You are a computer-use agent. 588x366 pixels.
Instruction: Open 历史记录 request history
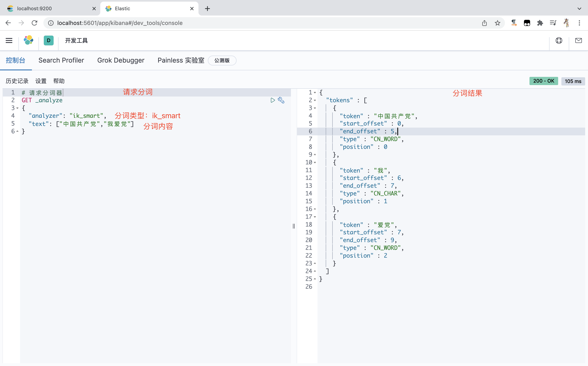pos(17,81)
